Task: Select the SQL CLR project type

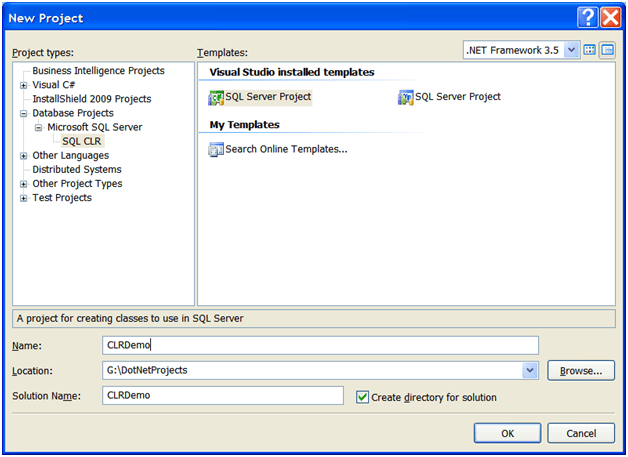Action: 82,141
